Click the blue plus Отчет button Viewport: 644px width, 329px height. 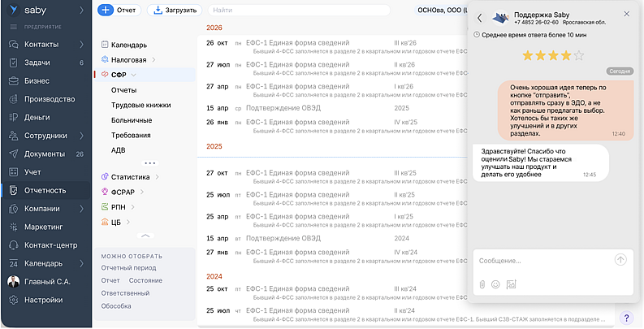119,11
